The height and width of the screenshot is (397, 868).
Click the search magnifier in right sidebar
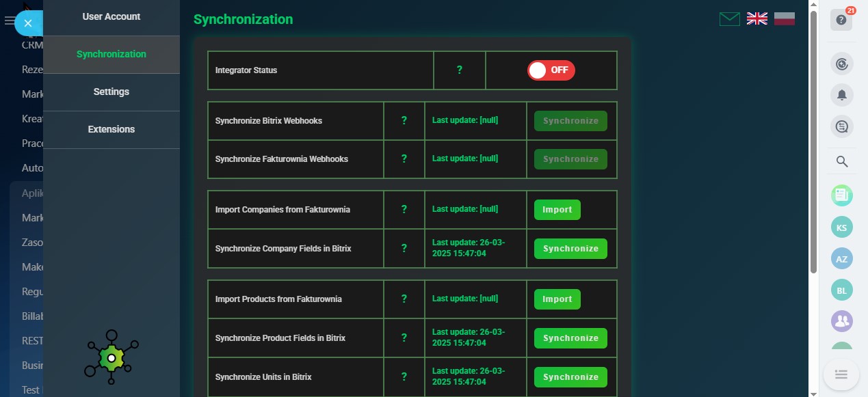(x=841, y=162)
